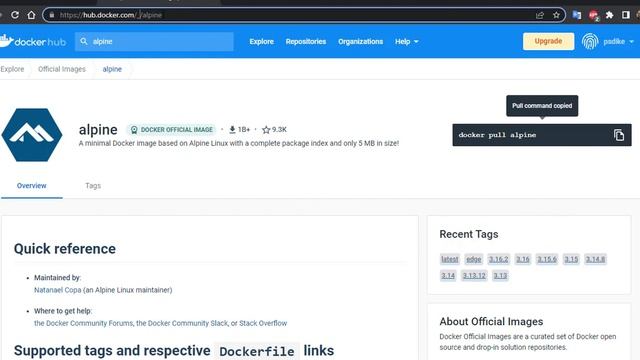640x360 pixels.
Task: Click search magnifier icon in Docker Hub
Action: pos(84,41)
